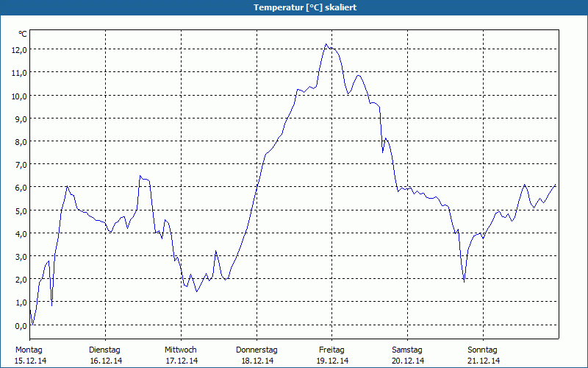This screenshot has height=368, width=588.
Task: Click the date 17.12.14
Action: [x=182, y=361]
